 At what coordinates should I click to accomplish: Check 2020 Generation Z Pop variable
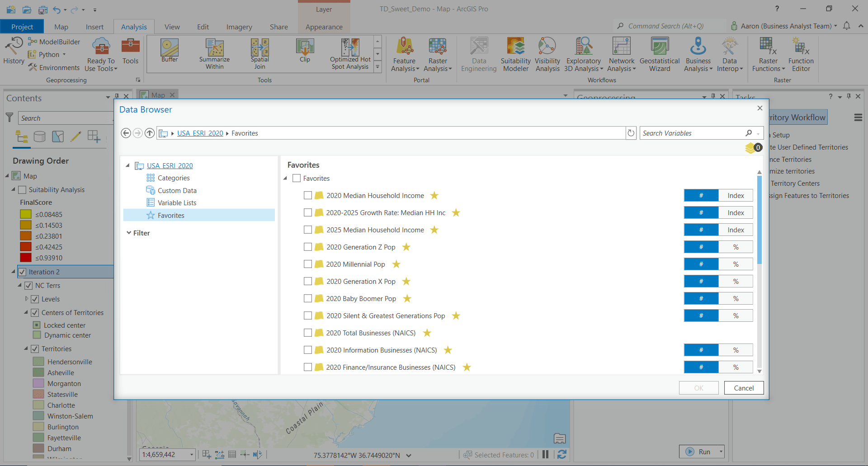tap(308, 247)
